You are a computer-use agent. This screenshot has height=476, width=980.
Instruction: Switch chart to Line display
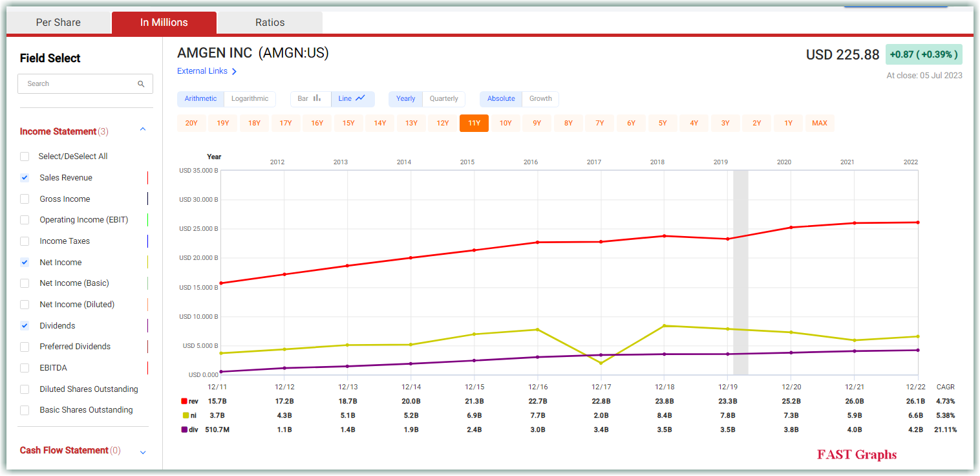tap(352, 99)
